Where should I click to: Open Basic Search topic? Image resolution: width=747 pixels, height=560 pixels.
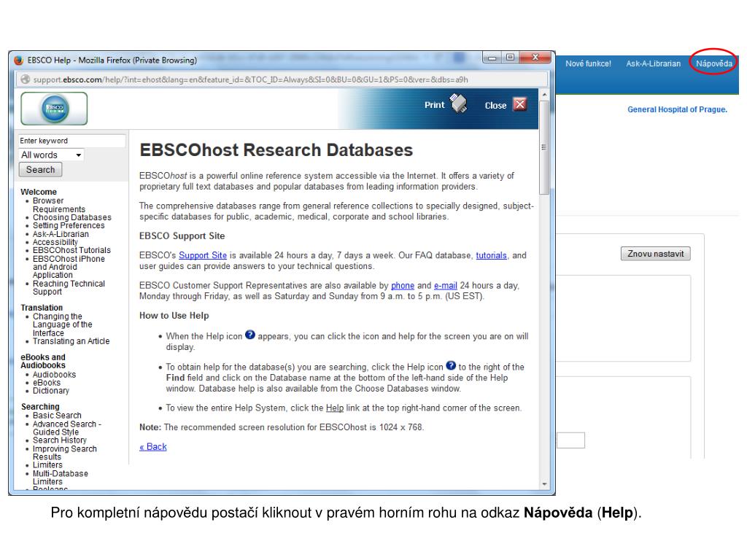(x=57, y=416)
